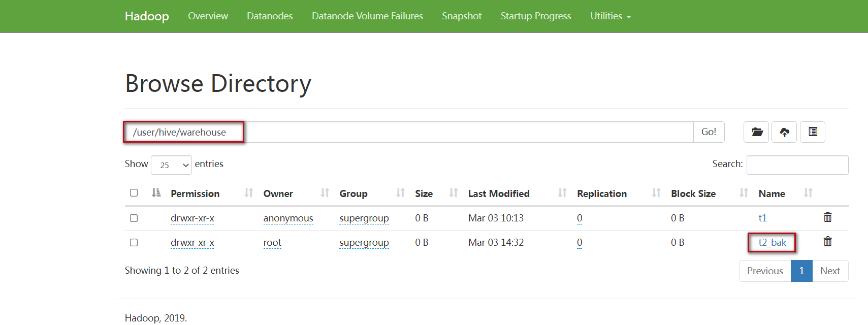This screenshot has width=868, height=325.
Task: Sort by Last Modified column arrows
Action: 562,193
